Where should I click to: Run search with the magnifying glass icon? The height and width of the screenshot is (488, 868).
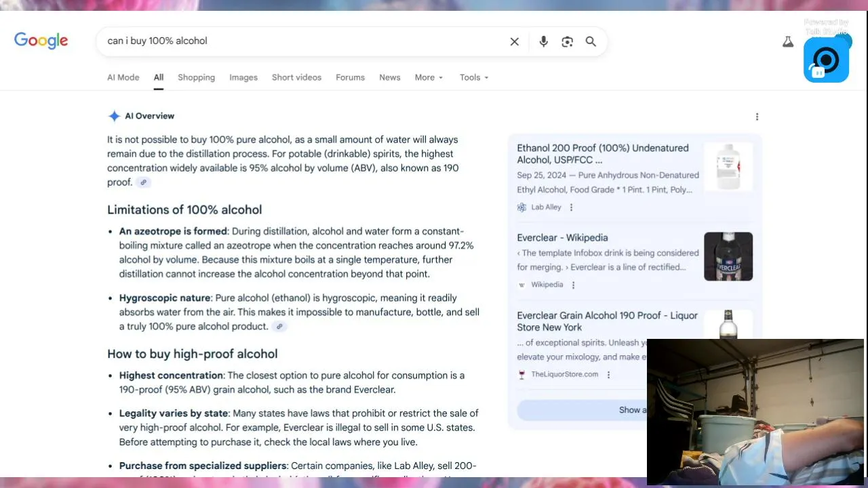pos(591,41)
